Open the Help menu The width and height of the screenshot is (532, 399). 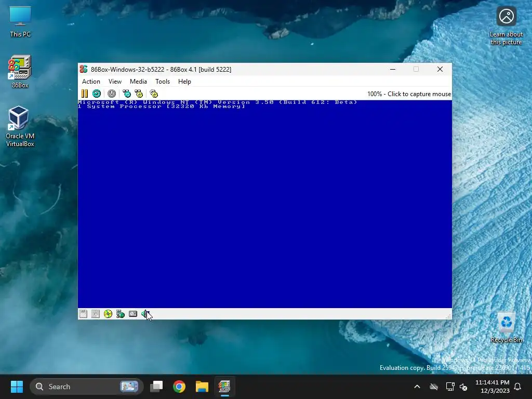point(184,82)
